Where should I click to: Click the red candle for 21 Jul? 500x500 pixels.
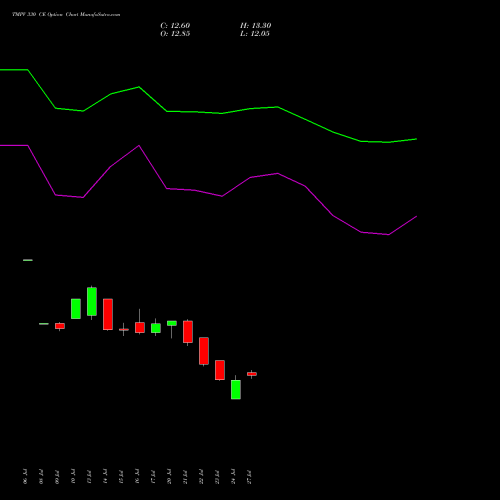(x=188, y=332)
